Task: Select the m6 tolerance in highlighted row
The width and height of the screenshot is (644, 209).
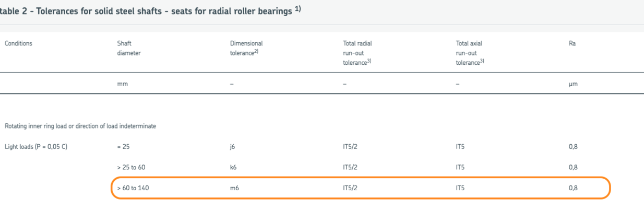Action: pos(234,188)
